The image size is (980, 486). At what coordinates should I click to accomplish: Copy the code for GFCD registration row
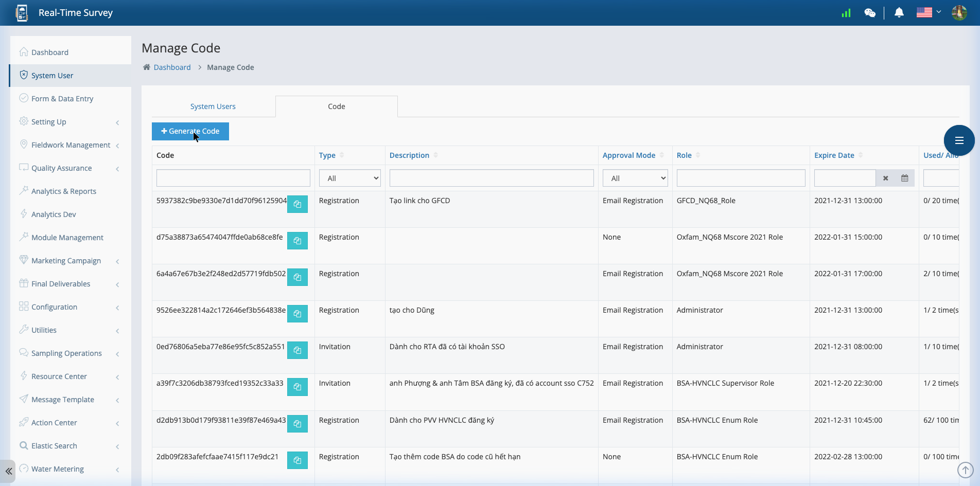point(297,204)
